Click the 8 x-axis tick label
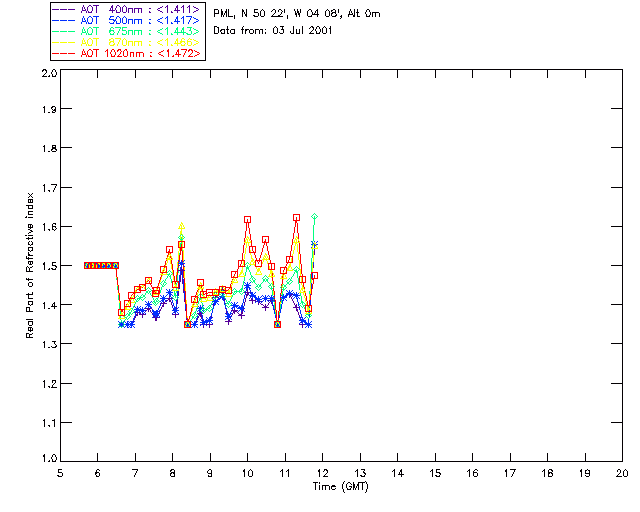 coord(173,473)
